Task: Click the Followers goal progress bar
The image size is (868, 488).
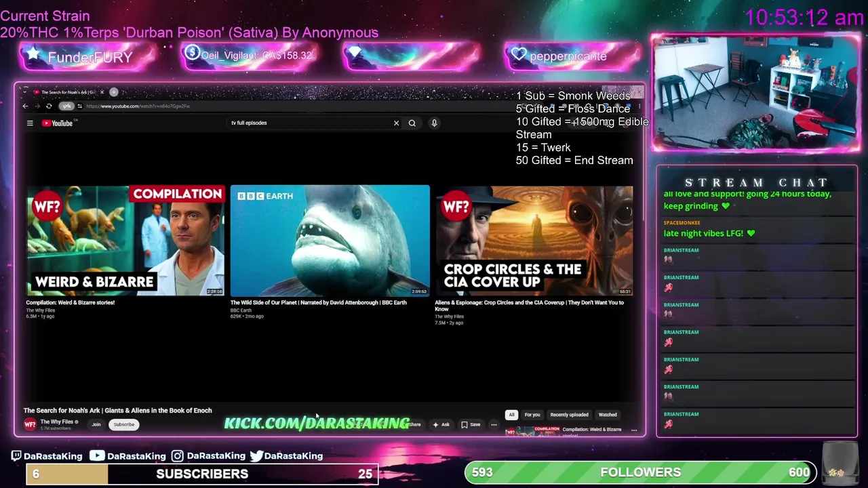Action: click(640, 472)
